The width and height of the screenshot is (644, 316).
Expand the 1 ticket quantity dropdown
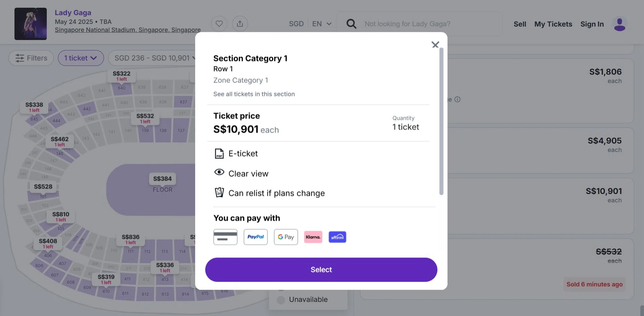tap(81, 58)
